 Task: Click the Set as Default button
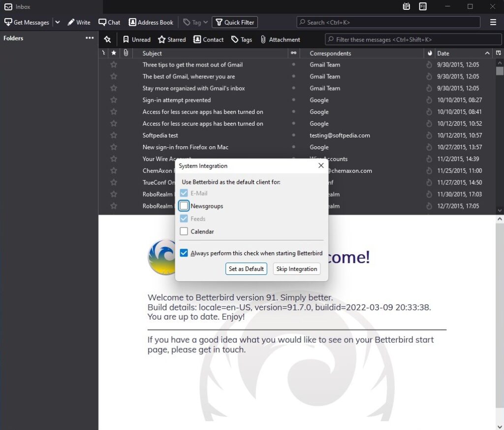click(x=246, y=269)
